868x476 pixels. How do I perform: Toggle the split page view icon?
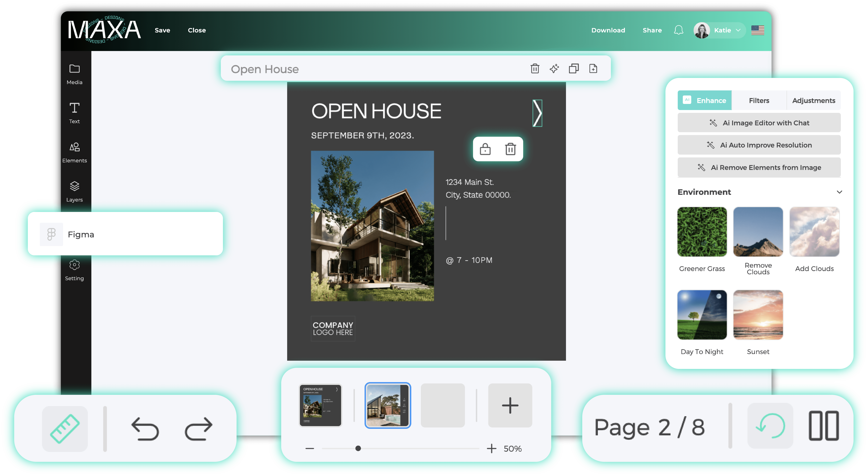pyautogui.click(x=824, y=425)
